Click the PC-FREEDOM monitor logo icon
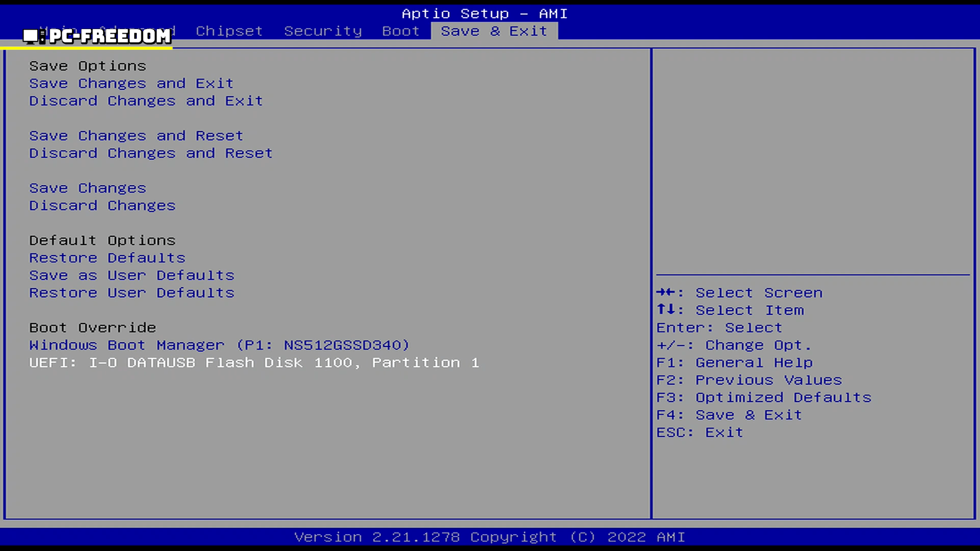This screenshot has width=980, height=551. 34,36
